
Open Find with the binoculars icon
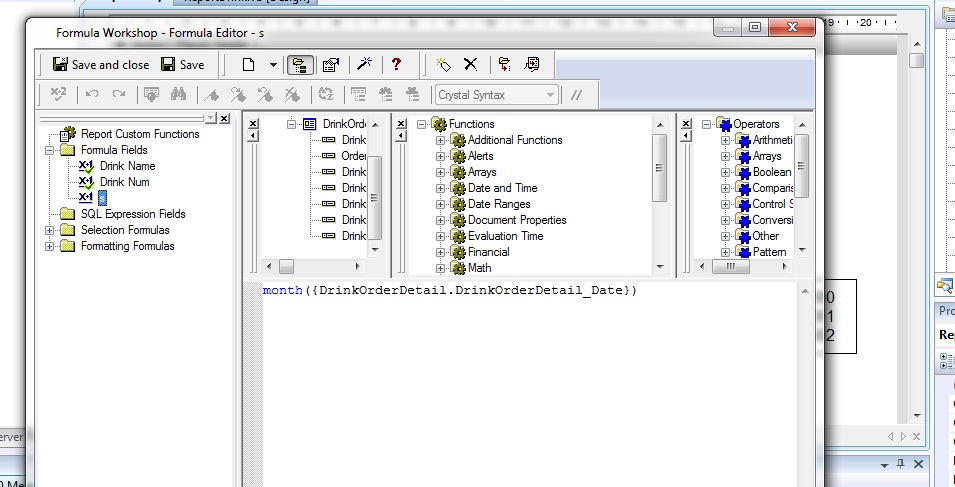coord(178,94)
